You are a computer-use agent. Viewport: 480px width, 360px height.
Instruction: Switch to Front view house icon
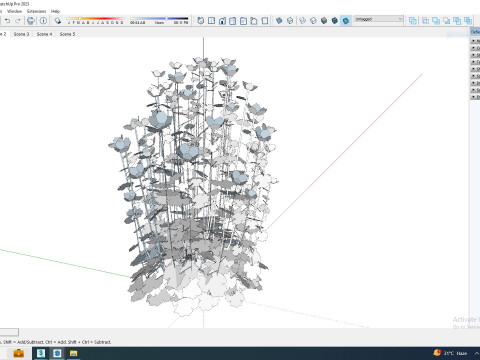222,21
